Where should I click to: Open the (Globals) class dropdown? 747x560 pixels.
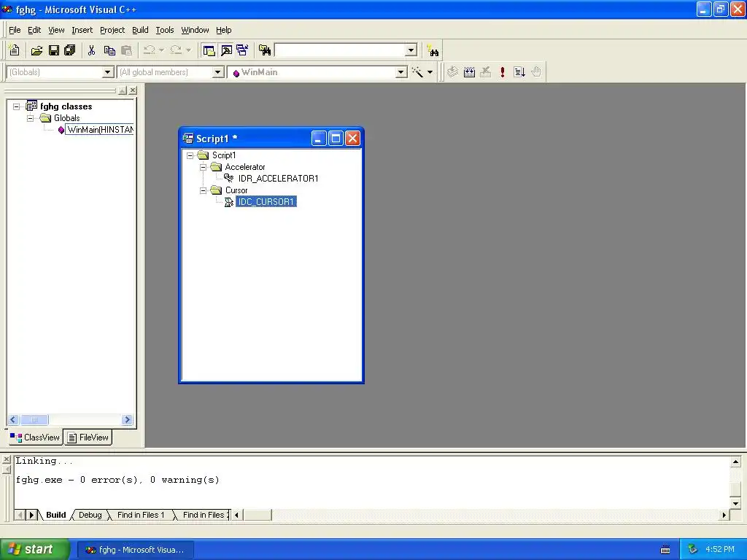(x=108, y=72)
